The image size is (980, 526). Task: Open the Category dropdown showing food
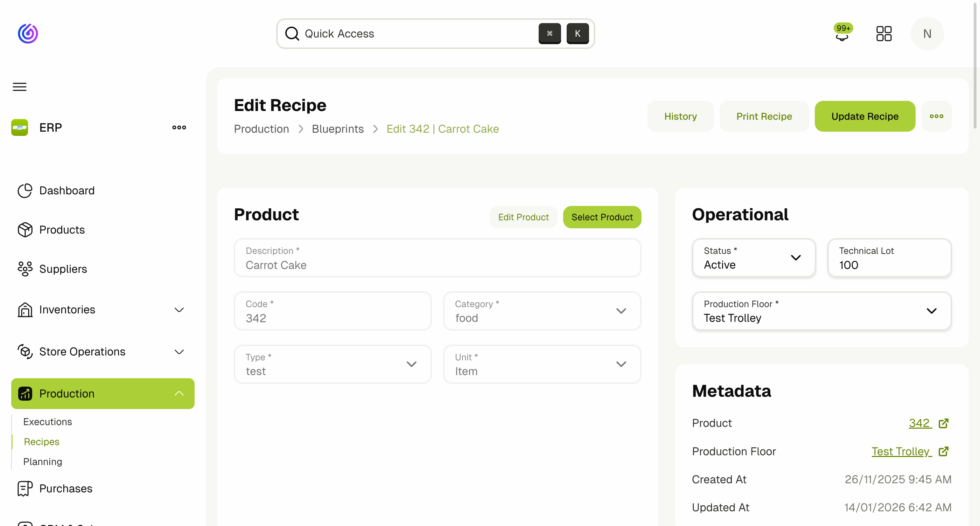[x=621, y=311]
